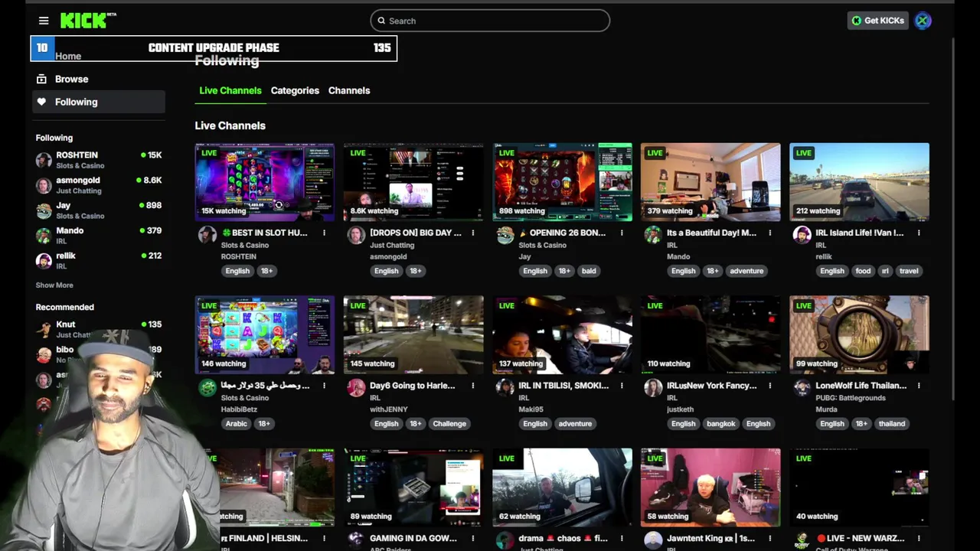Open the hamburger menu icon
This screenshot has width=980, height=551.
(x=44, y=21)
